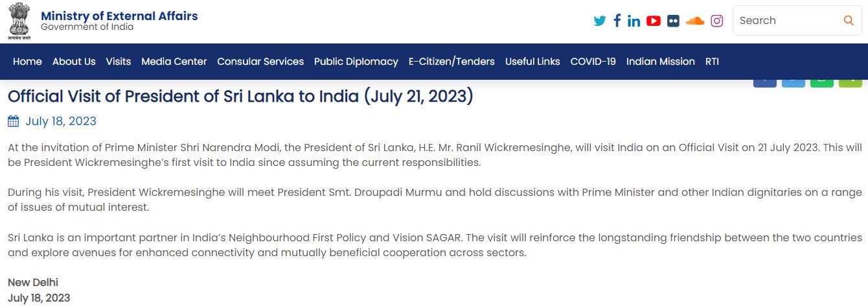Viewport: 868px width, 308px height.
Task: Open the SoundCloud icon
Action: pyautogui.click(x=695, y=21)
